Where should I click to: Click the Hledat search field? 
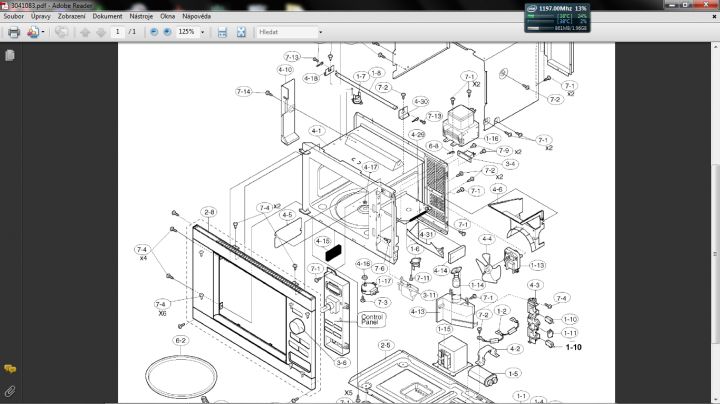point(286,32)
